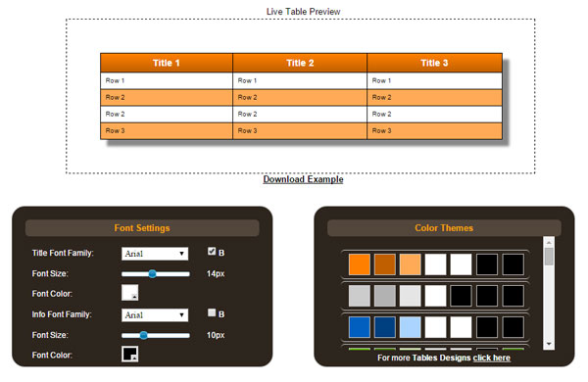Open the title Font Color picker swatch
This screenshot has width=588, height=382.
coord(129,293)
